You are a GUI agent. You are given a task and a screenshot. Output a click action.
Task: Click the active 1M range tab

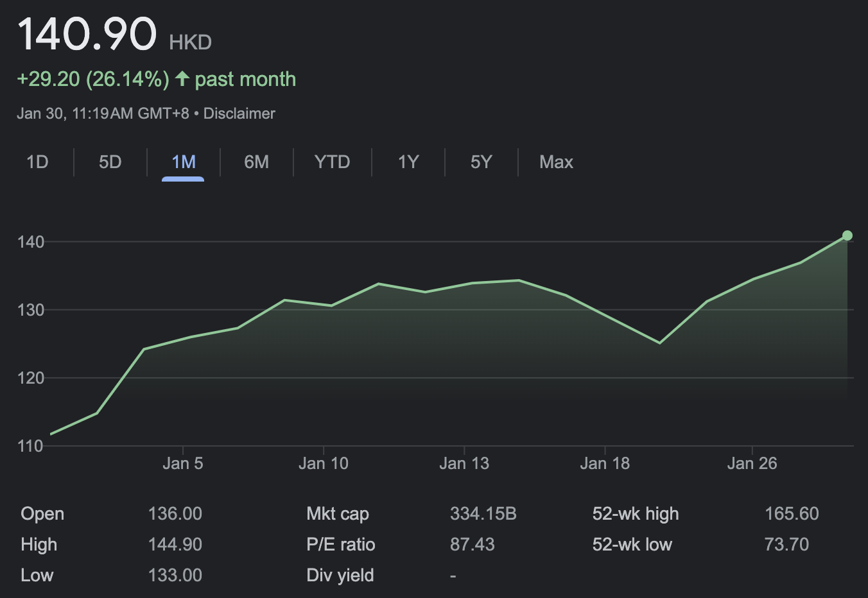point(183,162)
